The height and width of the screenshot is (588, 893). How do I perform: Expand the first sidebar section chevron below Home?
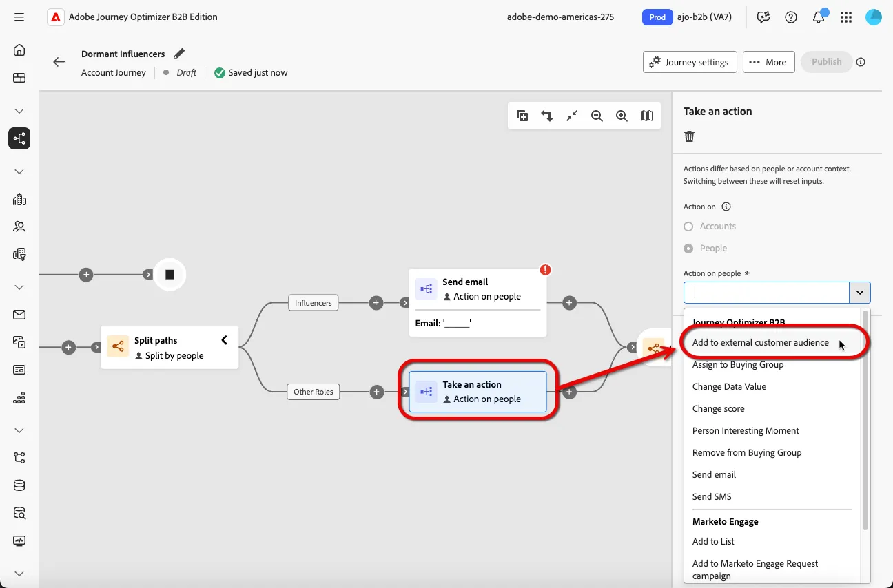pyautogui.click(x=19, y=111)
